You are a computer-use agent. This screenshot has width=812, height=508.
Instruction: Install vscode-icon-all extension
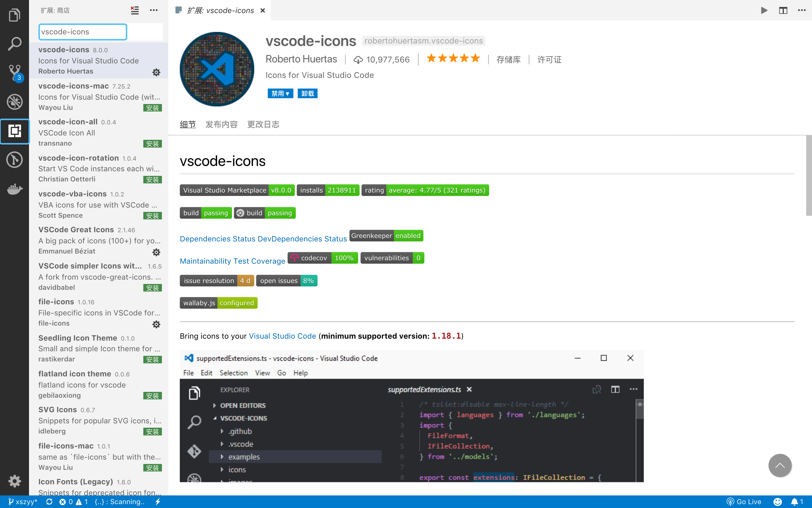pos(152,144)
